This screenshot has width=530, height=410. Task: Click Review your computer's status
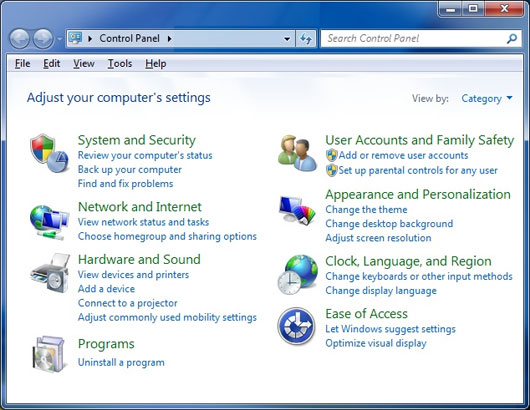click(145, 155)
